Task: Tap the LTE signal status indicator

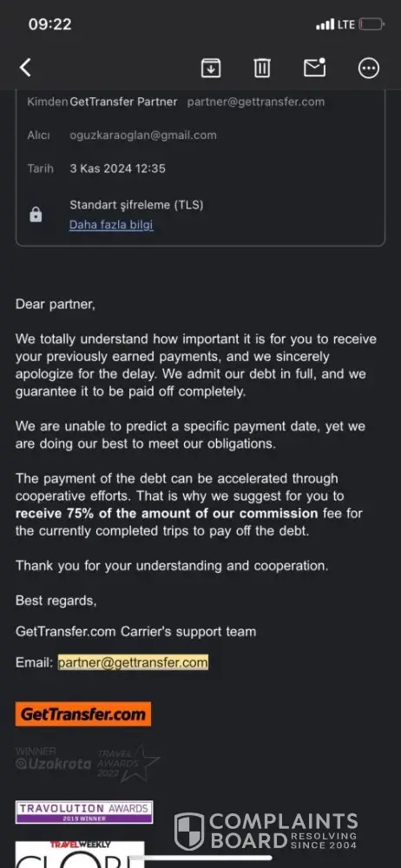Action: [335, 24]
